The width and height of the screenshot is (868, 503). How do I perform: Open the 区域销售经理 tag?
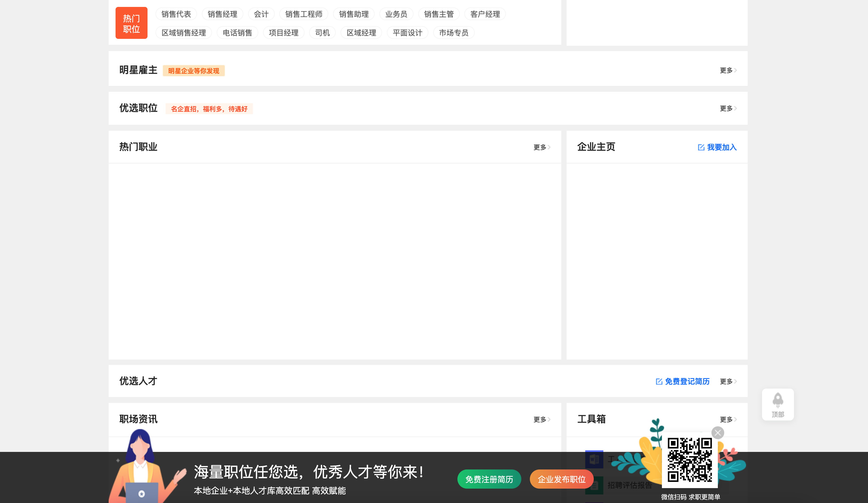[184, 33]
